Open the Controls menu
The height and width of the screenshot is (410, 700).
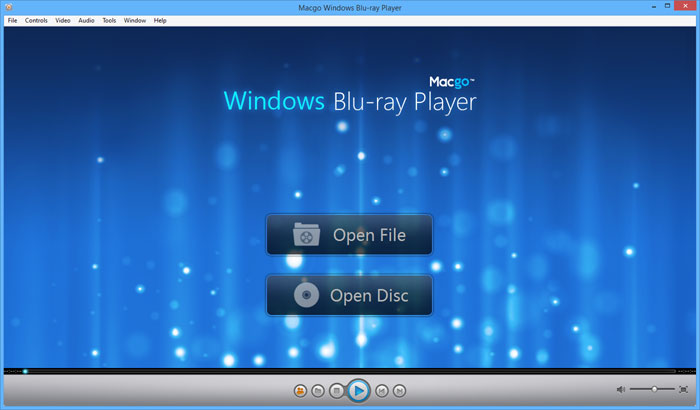(x=36, y=21)
